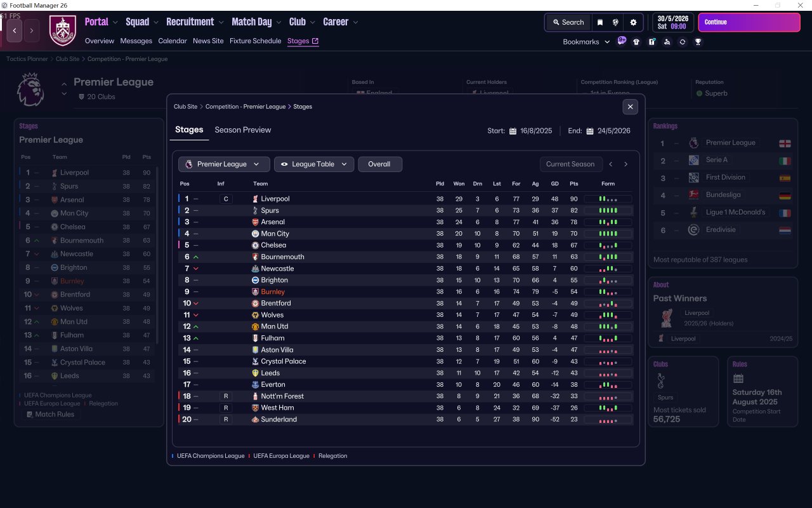Open the News Site submenu item
Screen dimensions: 812x508
208,41
